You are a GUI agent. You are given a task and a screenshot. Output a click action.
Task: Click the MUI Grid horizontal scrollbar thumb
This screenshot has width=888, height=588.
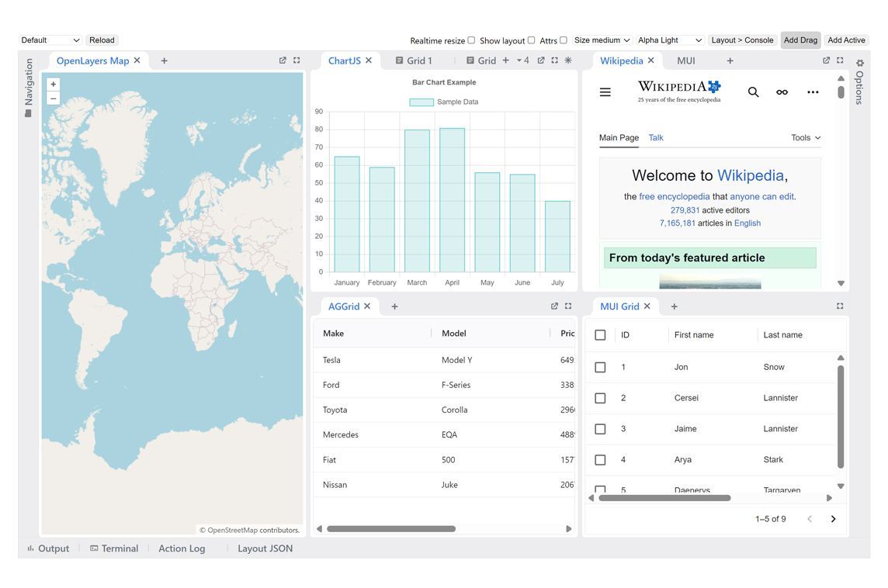pos(664,498)
